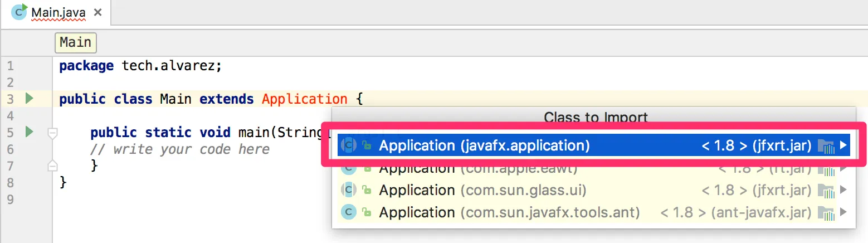868x243 pixels.
Task: Click the 'main' method name on line 5
Action: point(253,133)
